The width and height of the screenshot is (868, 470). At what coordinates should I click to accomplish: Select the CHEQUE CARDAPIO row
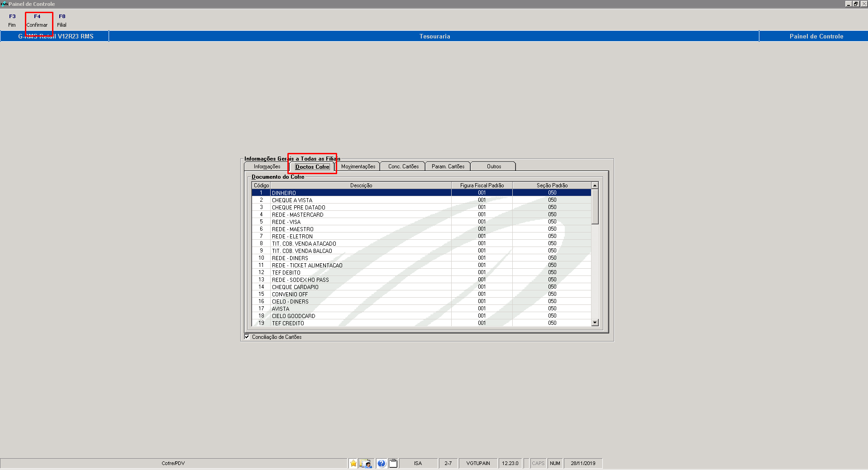(421, 287)
